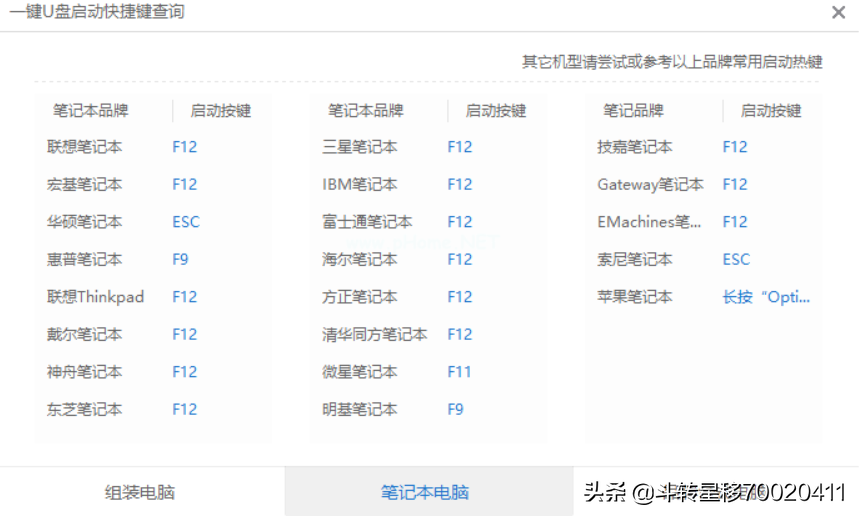Select the 华硕笔记本 entry
This screenshot has height=518, width=862.
pyautogui.click(x=85, y=222)
